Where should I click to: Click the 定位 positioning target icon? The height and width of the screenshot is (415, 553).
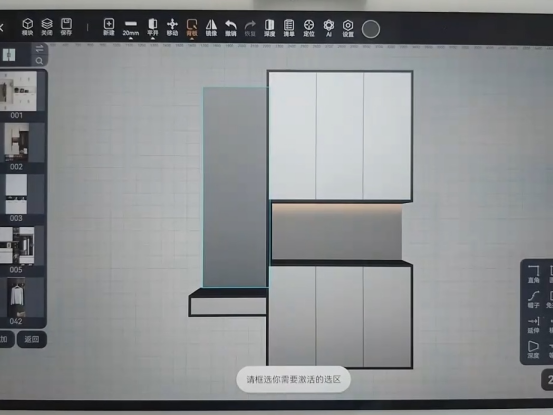coord(309,28)
